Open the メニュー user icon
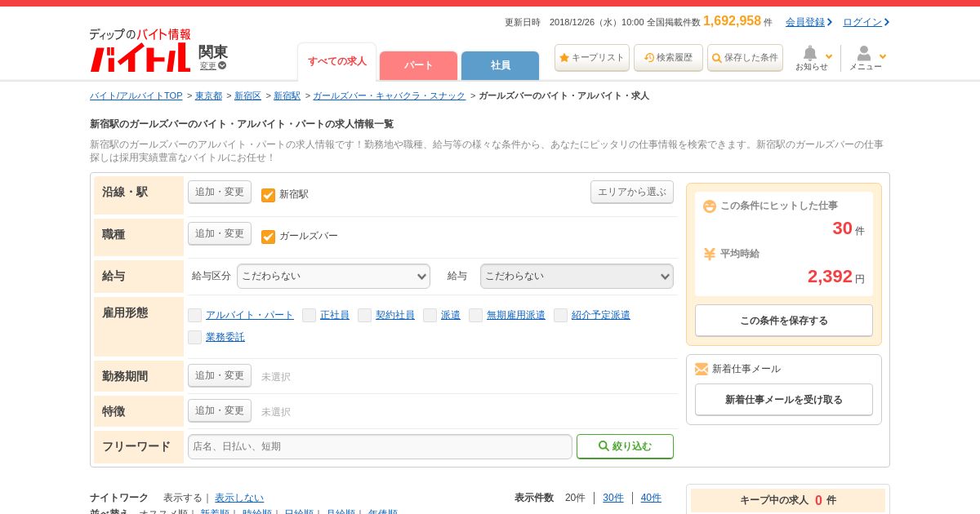This screenshot has height=514, width=980. click(864, 54)
